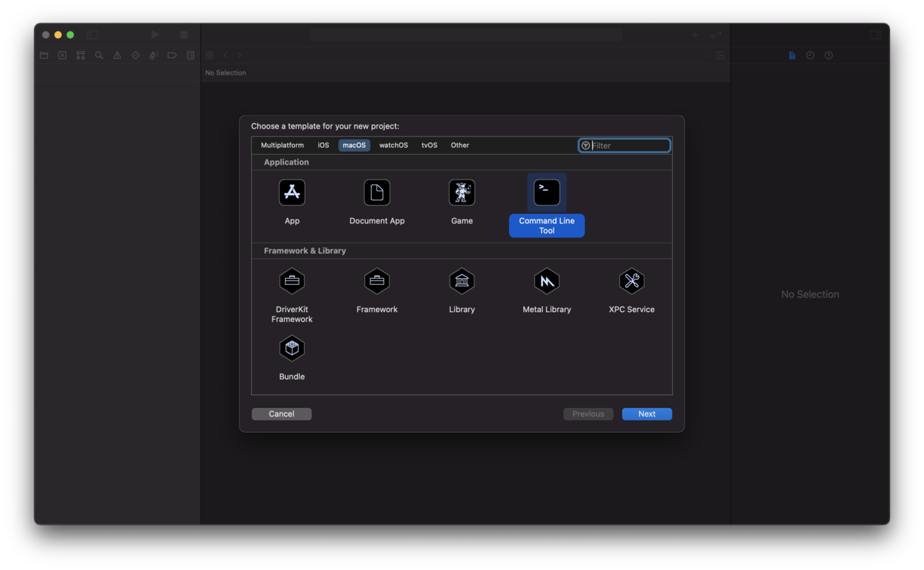The width and height of the screenshot is (924, 570).
Task: Open the test navigator diamond icon
Action: tap(136, 55)
